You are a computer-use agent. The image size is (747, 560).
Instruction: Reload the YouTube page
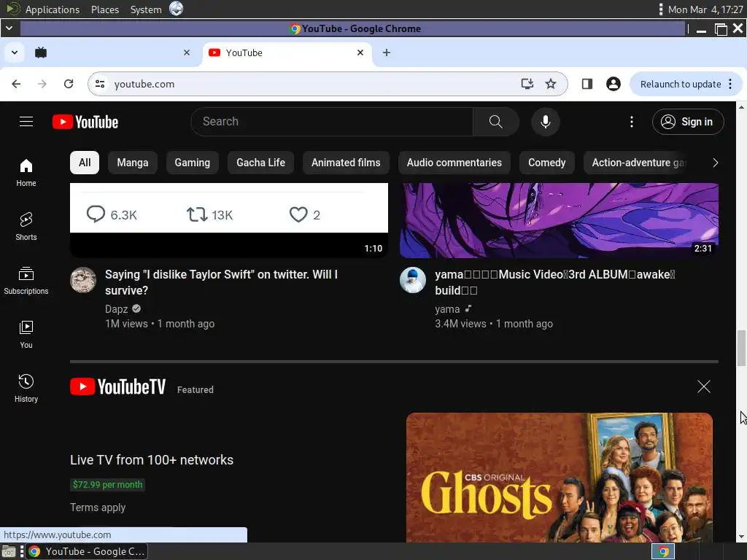click(x=69, y=84)
